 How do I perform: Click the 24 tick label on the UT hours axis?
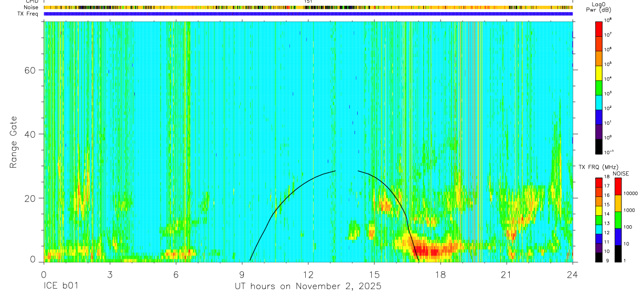point(573,274)
